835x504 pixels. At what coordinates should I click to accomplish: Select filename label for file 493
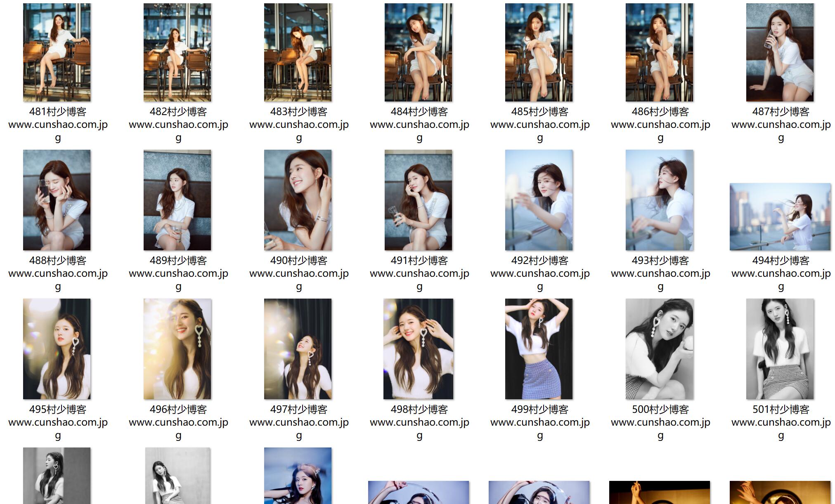(660, 273)
